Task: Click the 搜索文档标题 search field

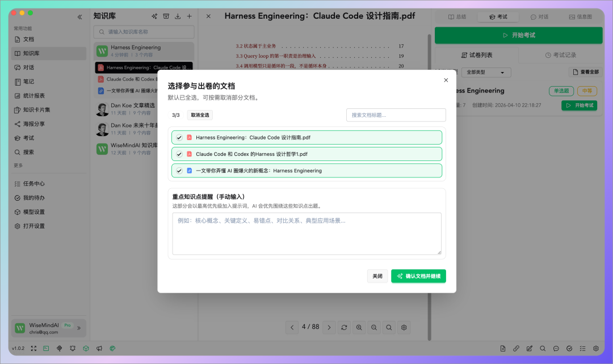Action: click(x=396, y=115)
